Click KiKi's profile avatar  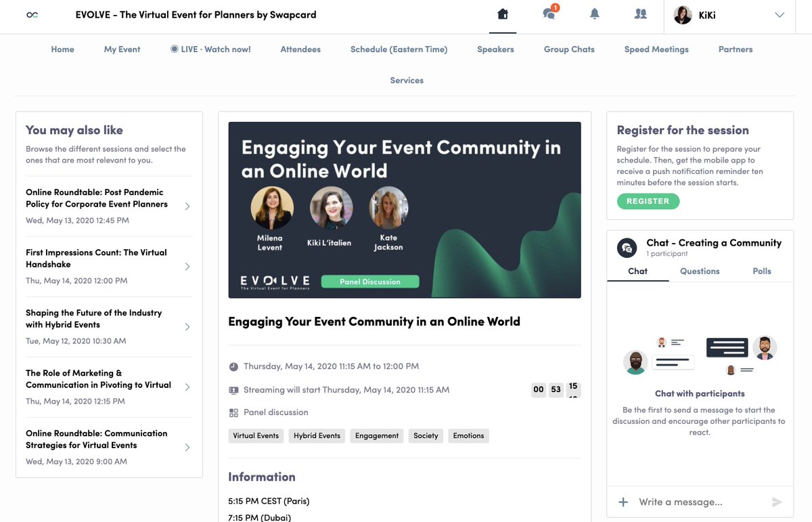tap(683, 15)
